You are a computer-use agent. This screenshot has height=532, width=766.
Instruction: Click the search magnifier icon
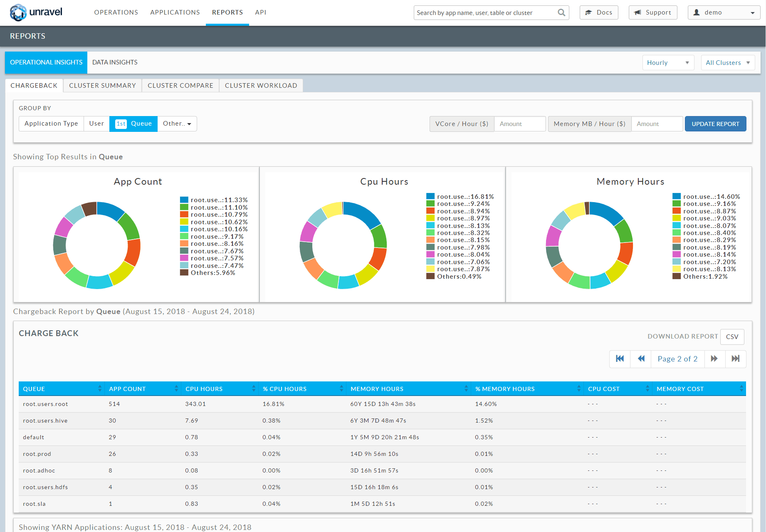point(561,12)
